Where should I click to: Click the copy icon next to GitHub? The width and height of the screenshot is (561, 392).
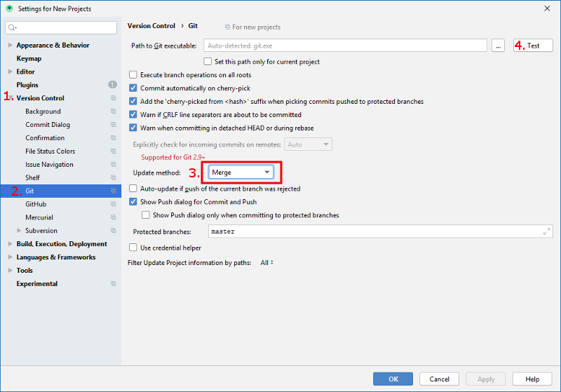pos(113,204)
